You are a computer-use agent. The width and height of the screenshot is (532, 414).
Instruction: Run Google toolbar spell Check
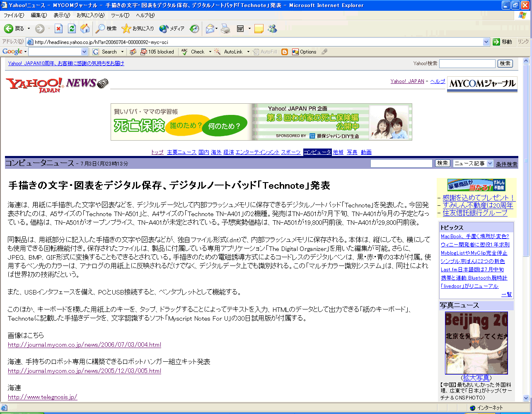[x=193, y=52]
